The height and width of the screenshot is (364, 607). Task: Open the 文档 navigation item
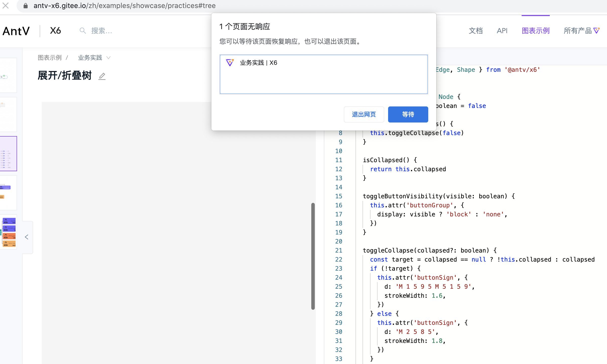click(x=476, y=30)
